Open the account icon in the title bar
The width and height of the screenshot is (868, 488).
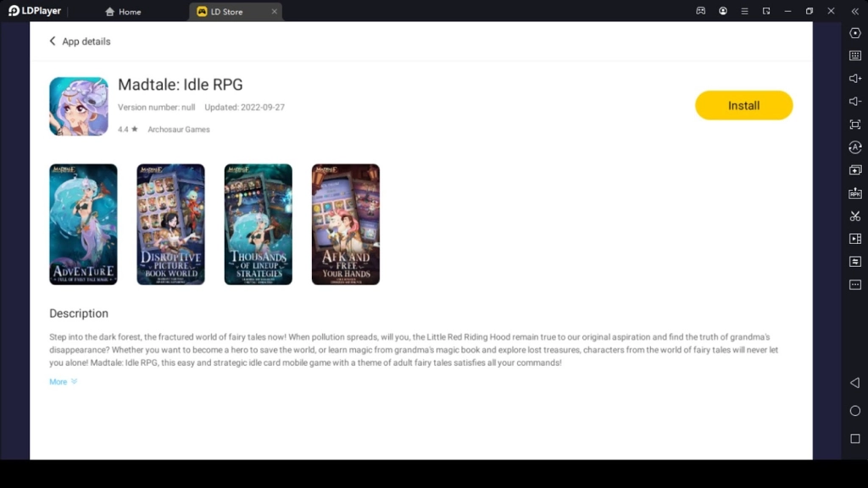click(x=723, y=11)
